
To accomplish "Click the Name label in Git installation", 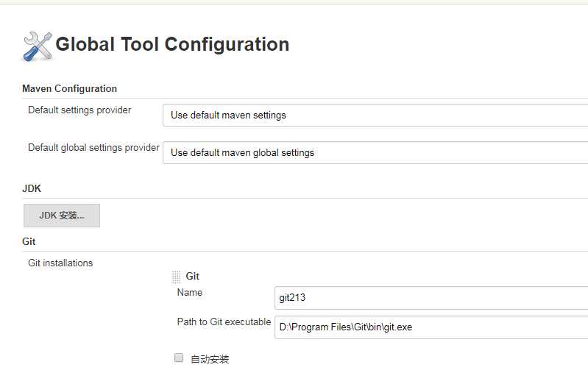I will pos(190,292).
